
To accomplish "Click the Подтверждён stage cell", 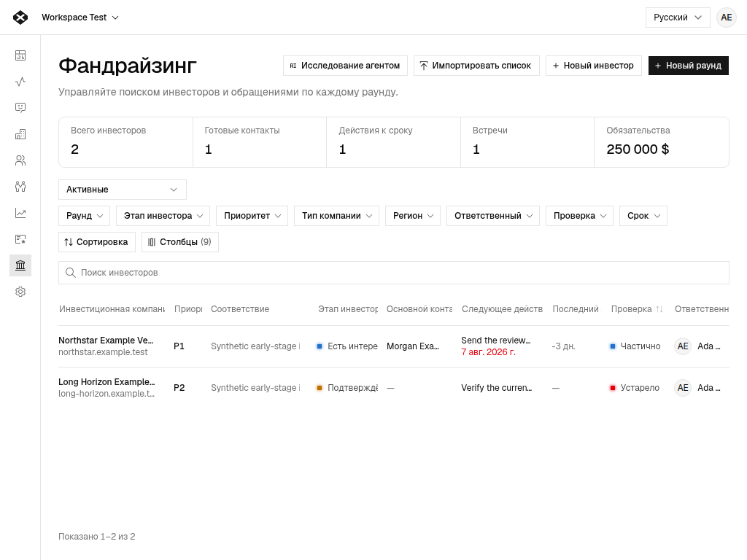I will pos(347,388).
